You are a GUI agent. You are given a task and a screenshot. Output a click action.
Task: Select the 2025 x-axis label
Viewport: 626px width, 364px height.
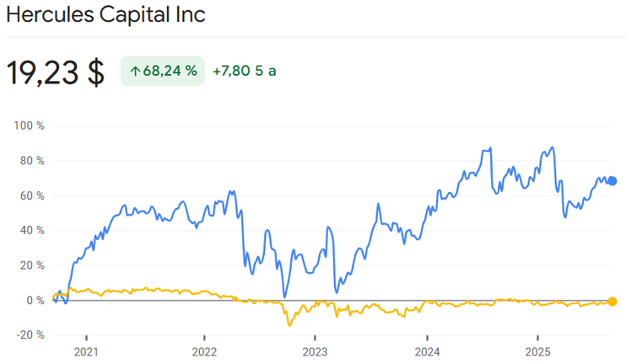tap(538, 351)
